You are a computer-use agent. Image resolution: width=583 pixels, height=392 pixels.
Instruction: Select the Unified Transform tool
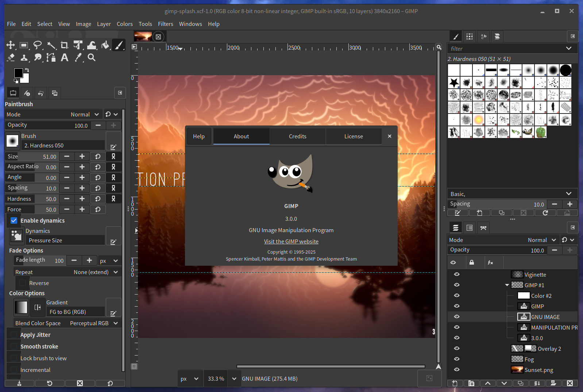point(78,45)
